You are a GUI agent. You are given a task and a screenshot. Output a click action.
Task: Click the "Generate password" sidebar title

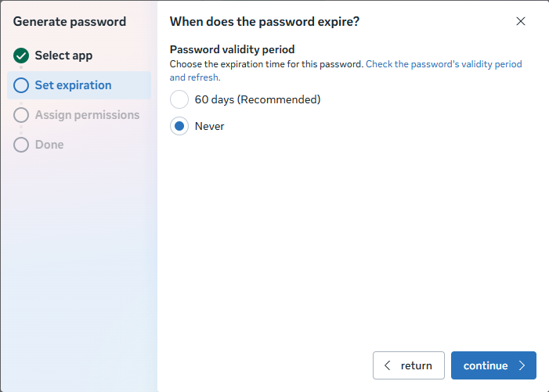point(70,21)
